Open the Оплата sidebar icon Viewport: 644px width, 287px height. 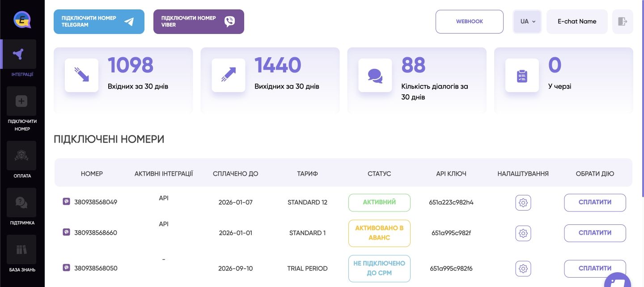click(x=21, y=156)
